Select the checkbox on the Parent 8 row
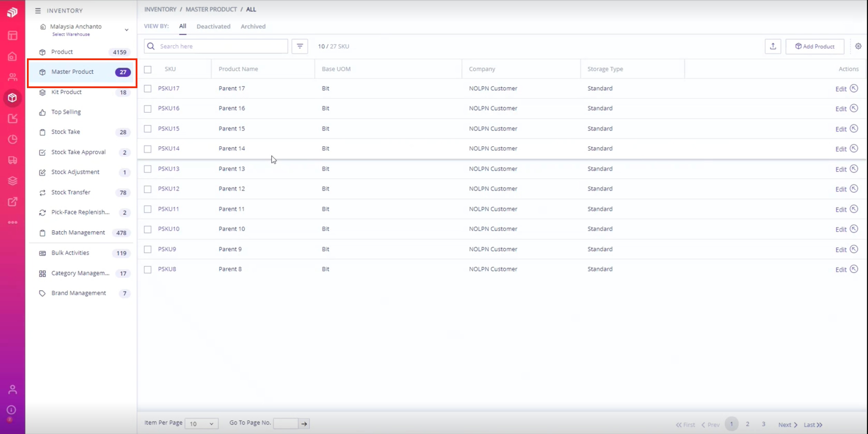Screen dimensions: 868x434 pos(147,269)
